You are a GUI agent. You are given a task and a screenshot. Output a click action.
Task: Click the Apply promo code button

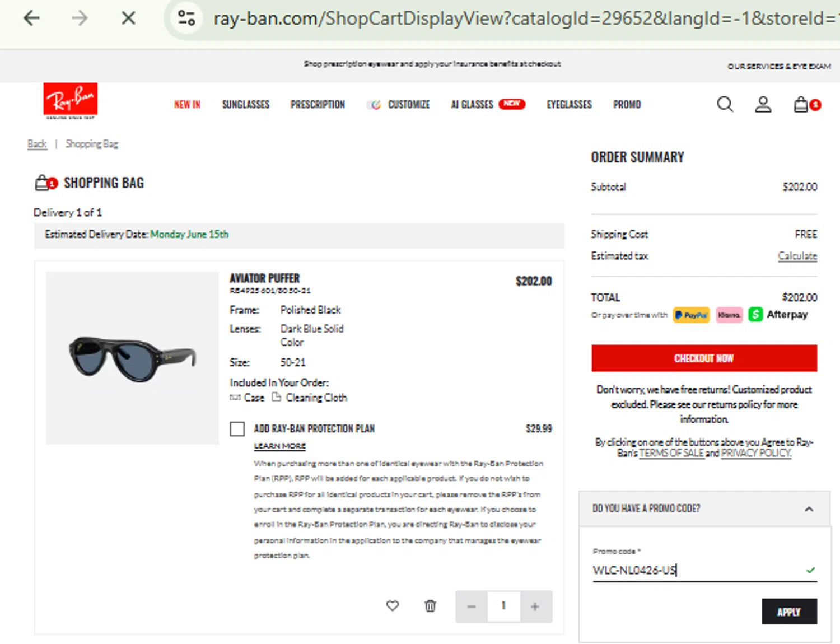click(789, 612)
